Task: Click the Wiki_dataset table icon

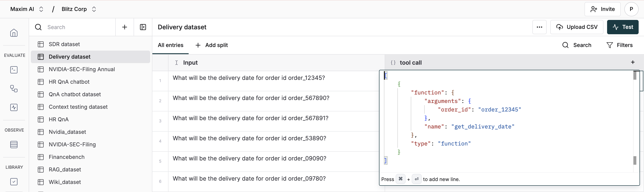Action: point(41,182)
